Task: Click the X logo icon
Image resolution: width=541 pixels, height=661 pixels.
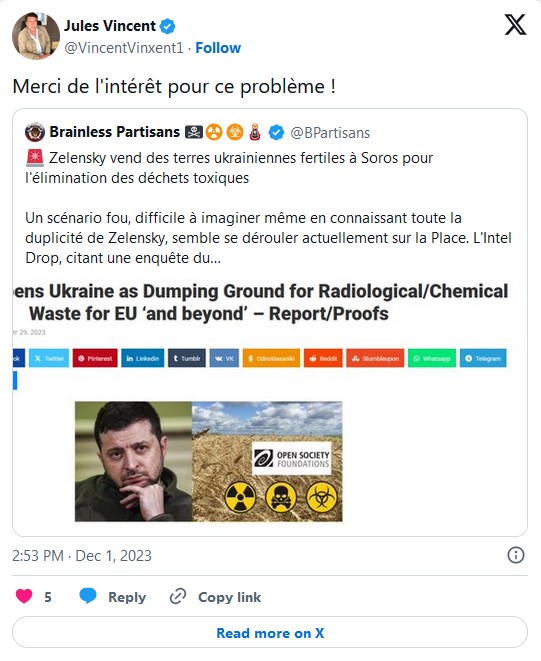Action: pos(515,24)
